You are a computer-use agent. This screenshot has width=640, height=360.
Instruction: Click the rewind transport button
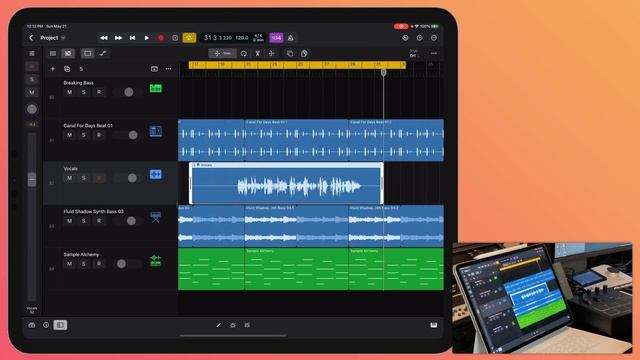coord(104,38)
